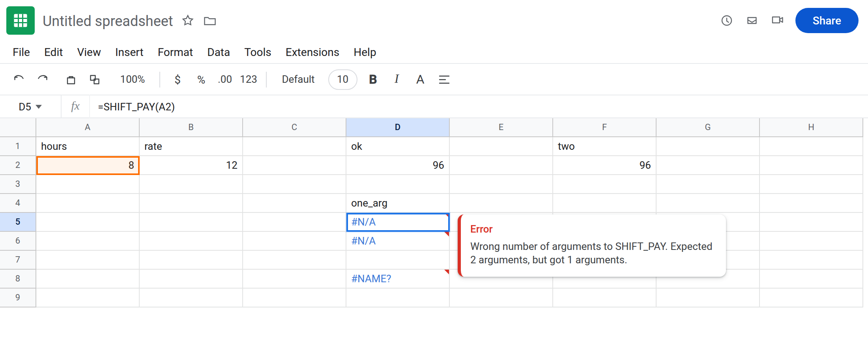
Task: Open the Tools menu
Action: coord(258,52)
